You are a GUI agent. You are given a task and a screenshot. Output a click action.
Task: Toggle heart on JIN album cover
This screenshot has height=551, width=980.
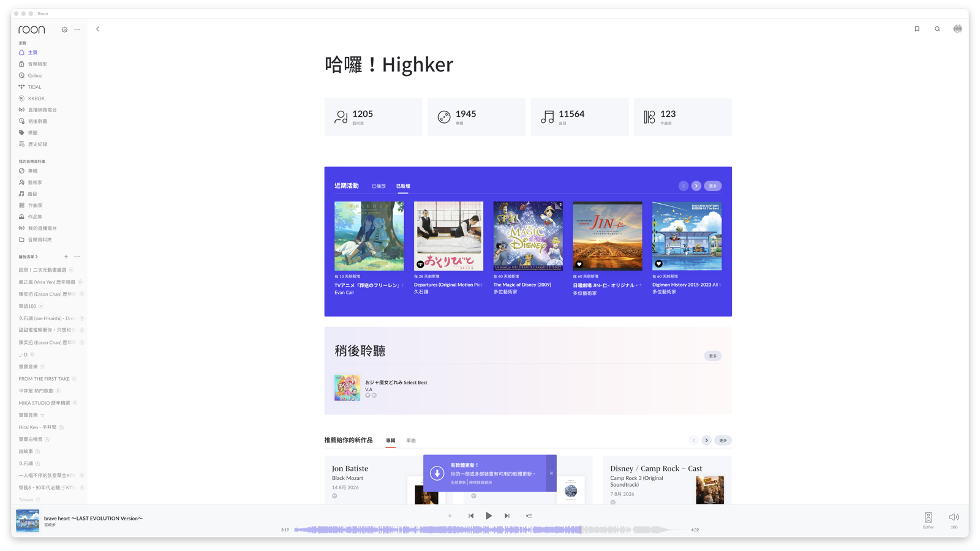(579, 264)
